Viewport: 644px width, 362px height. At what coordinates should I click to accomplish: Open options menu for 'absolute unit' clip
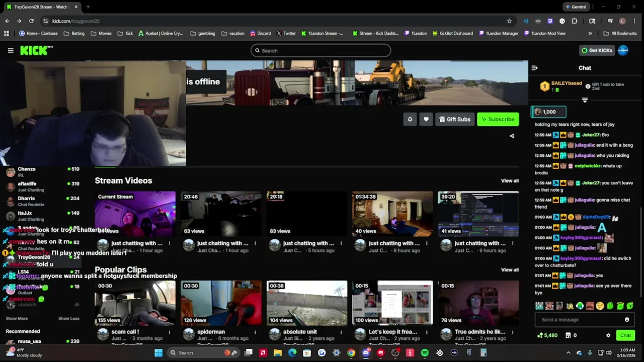coord(341,332)
